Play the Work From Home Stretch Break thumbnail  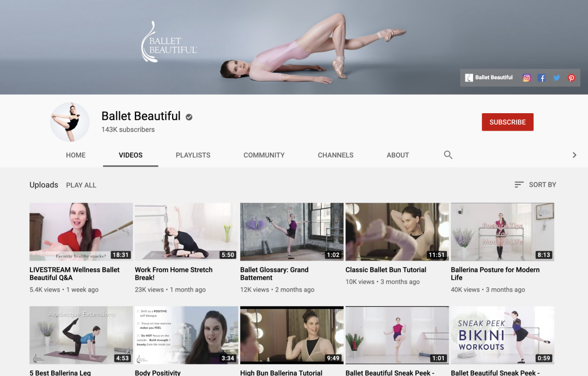click(186, 232)
